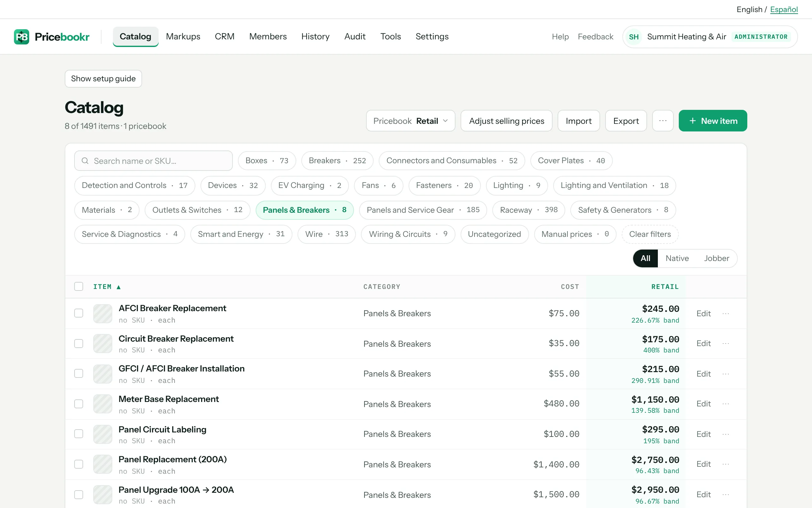
Task: Open row menu for GFCI / AFCI Breaker Installation
Action: [725, 374]
